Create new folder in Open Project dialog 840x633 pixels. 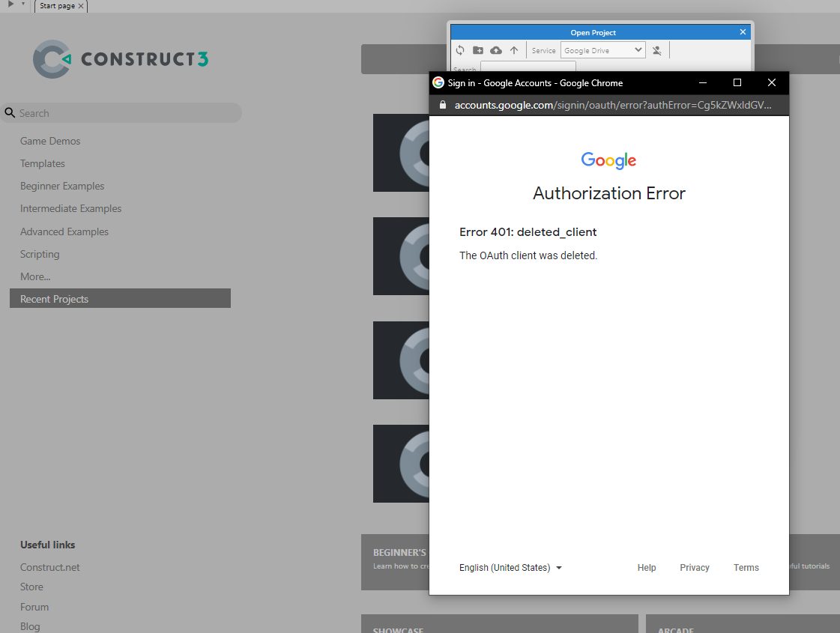pyautogui.click(x=478, y=50)
